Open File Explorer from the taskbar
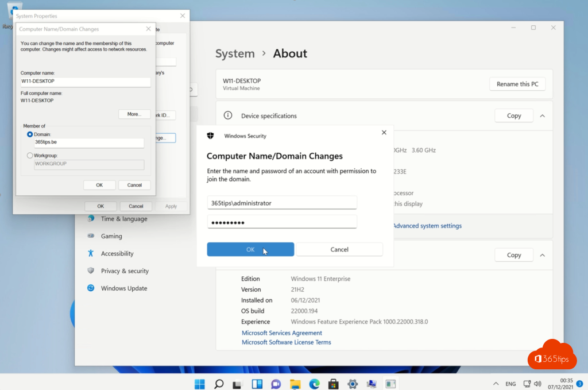This screenshot has height=390, width=588. 295,384
